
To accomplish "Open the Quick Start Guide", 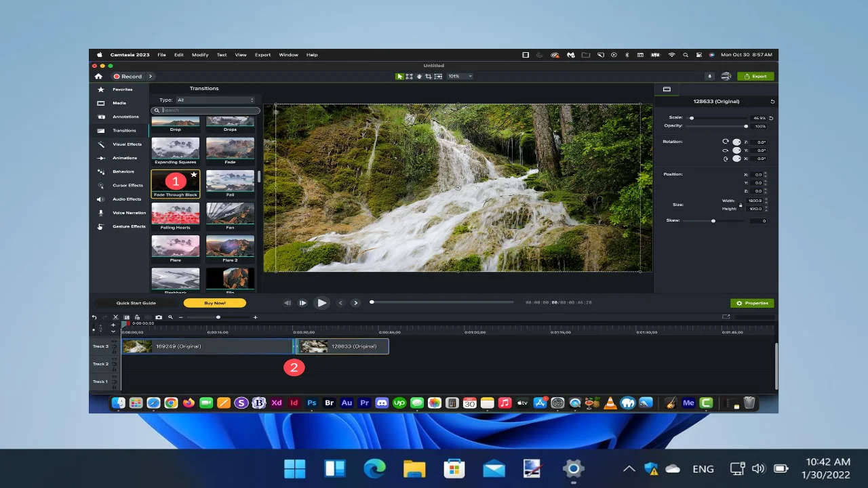I will (136, 303).
